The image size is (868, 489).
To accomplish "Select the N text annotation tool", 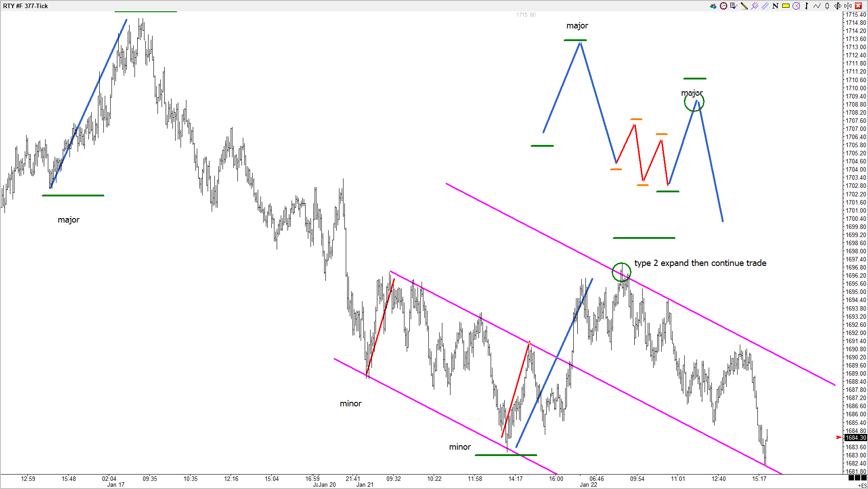I will 775,6.
